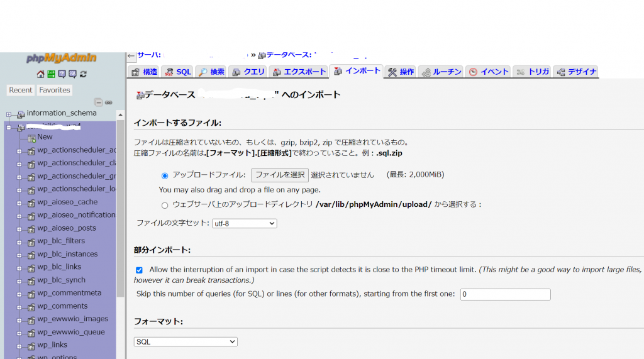Reload the navigation panel with refresh icon
Image resolution: width=644 pixels, height=359 pixels.
pos(83,74)
